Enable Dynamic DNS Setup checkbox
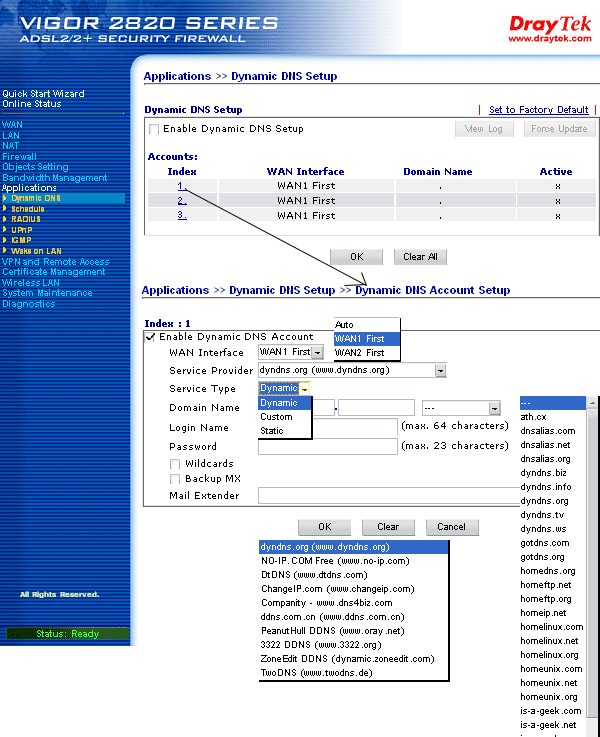 coord(154,129)
